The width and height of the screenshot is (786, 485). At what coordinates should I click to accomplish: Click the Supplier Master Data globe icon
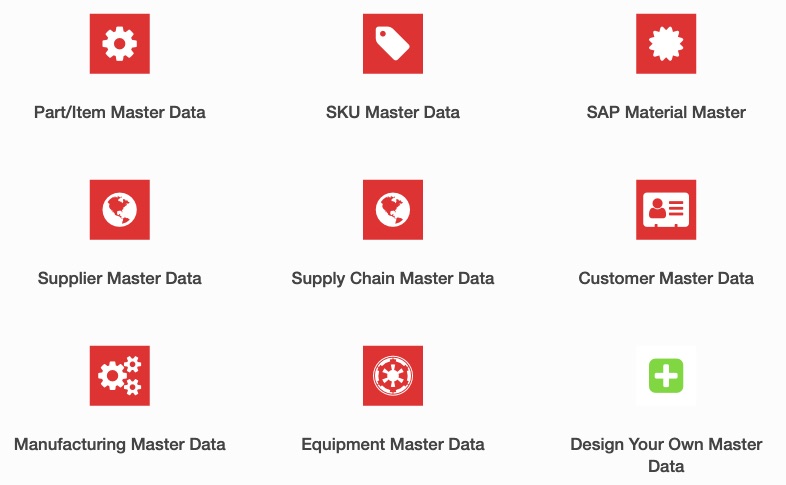click(119, 209)
